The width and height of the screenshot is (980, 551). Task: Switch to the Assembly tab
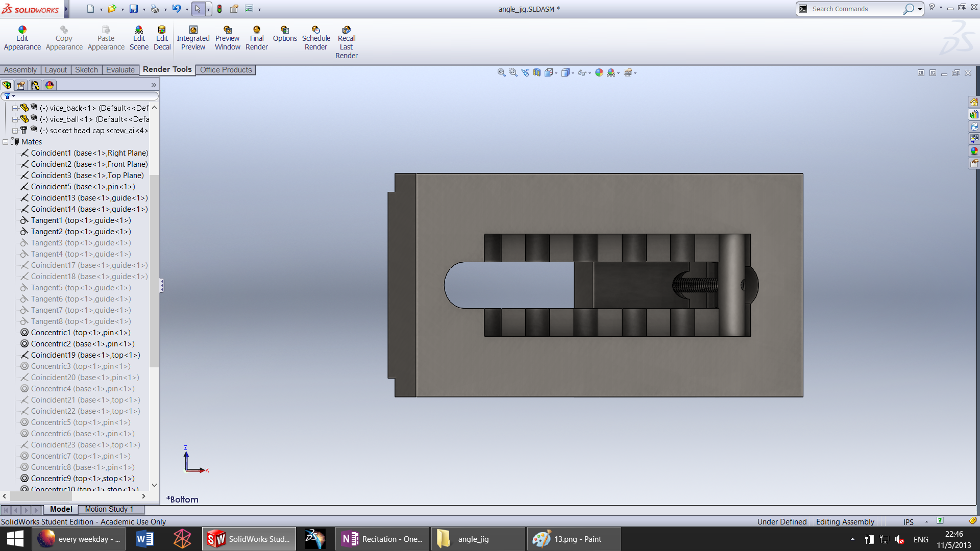20,70
